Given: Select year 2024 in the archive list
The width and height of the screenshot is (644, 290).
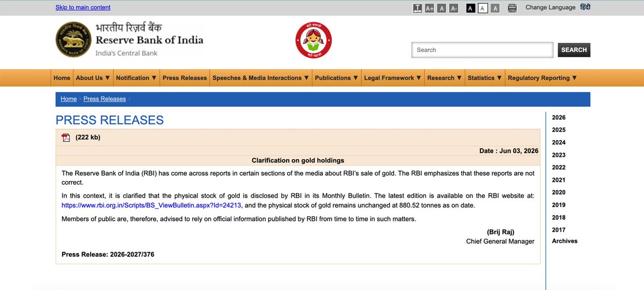Looking at the screenshot, I should [x=559, y=143].
